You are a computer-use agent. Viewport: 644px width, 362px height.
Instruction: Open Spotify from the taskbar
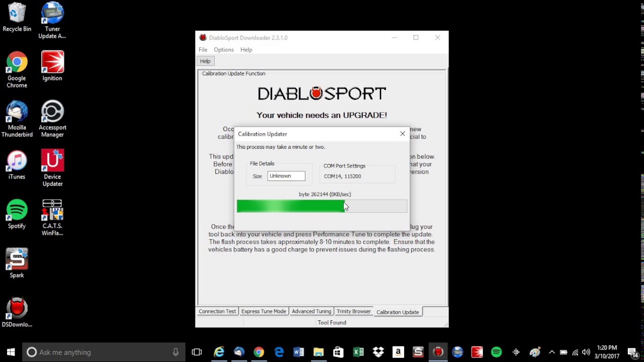tap(497, 352)
